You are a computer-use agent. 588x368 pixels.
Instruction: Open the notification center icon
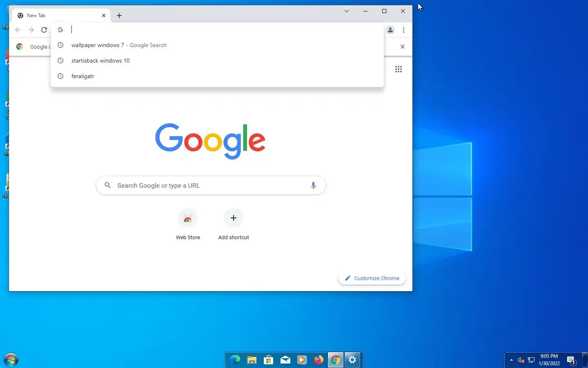(571, 360)
